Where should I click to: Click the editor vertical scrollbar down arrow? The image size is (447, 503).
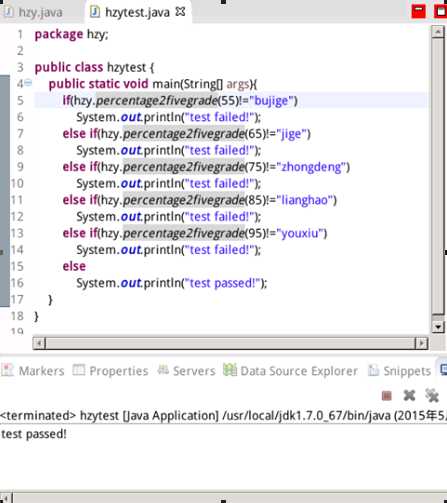(x=438, y=327)
